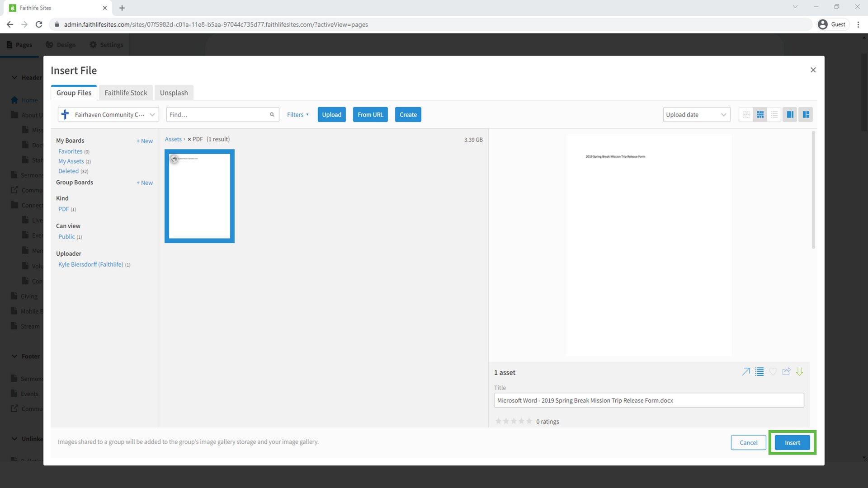Rate the asset using the star rating
Image resolution: width=868 pixels, height=488 pixels.
point(514,421)
